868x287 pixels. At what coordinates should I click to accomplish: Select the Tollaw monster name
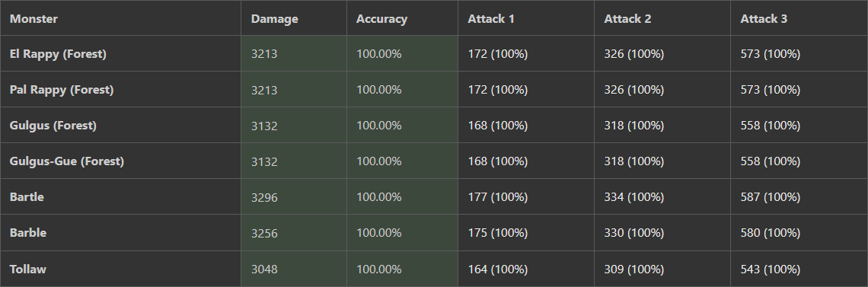pos(28,269)
